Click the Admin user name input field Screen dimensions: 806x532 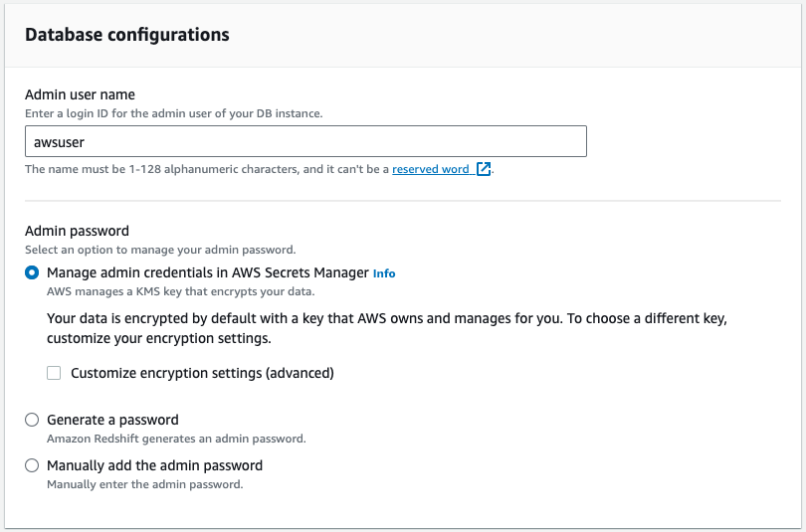305,142
